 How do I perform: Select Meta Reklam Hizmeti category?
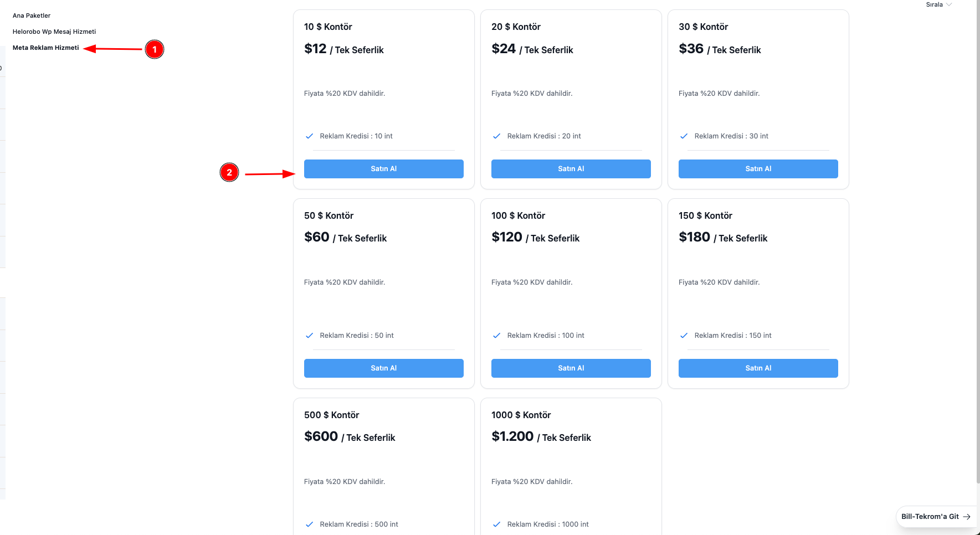tap(46, 48)
